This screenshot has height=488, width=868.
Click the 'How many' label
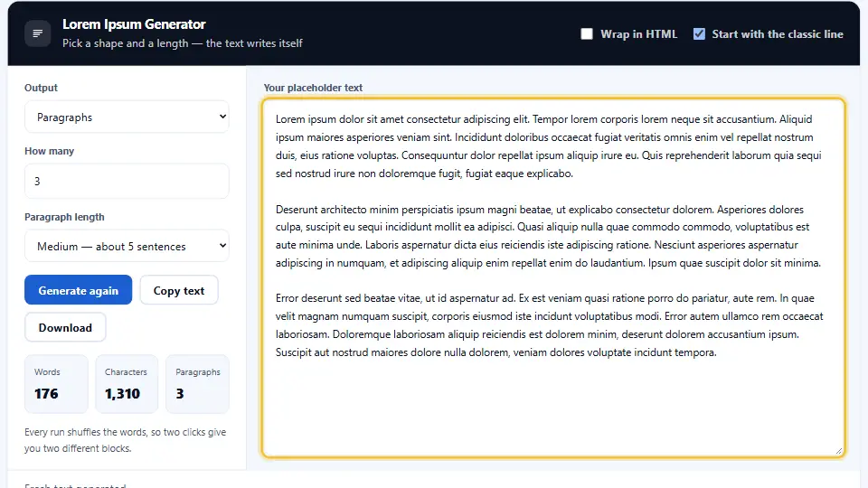point(49,151)
